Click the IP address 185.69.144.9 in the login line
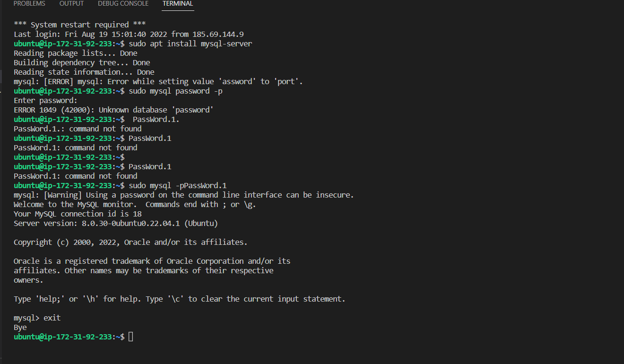This screenshot has width=624, height=364. [217, 34]
